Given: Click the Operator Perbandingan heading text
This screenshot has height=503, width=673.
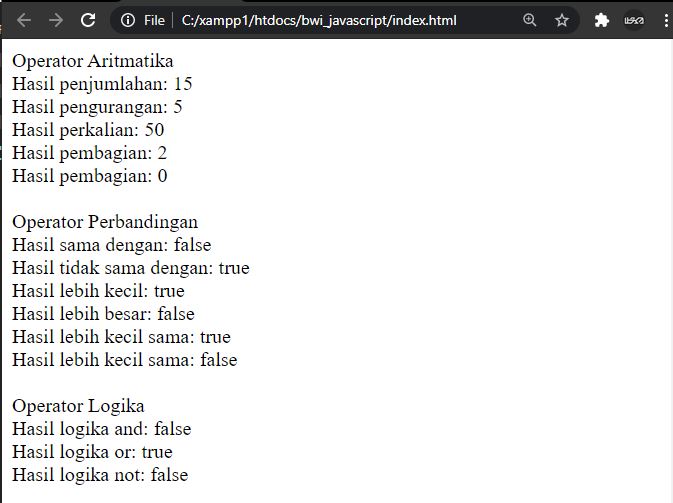Looking at the screenshot, I should click(105, 222).
